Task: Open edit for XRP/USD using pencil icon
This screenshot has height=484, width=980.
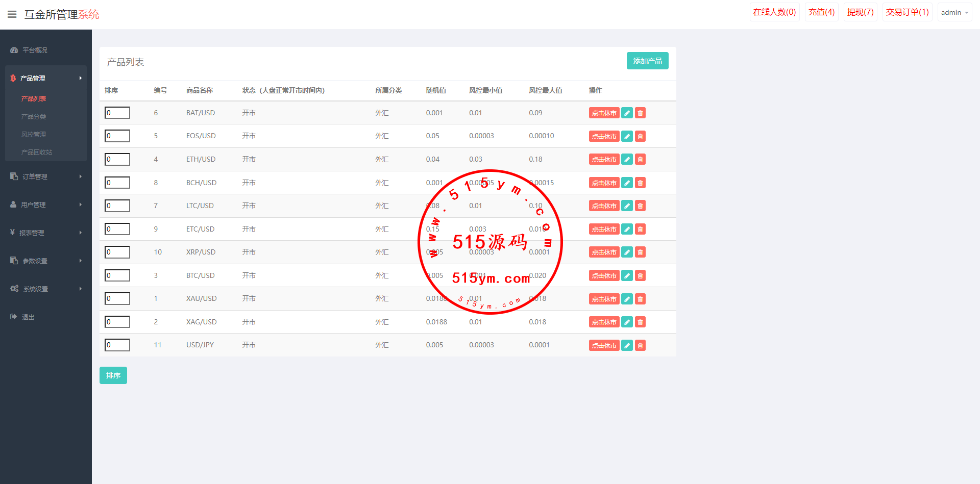Action: [x=627, y=252]
